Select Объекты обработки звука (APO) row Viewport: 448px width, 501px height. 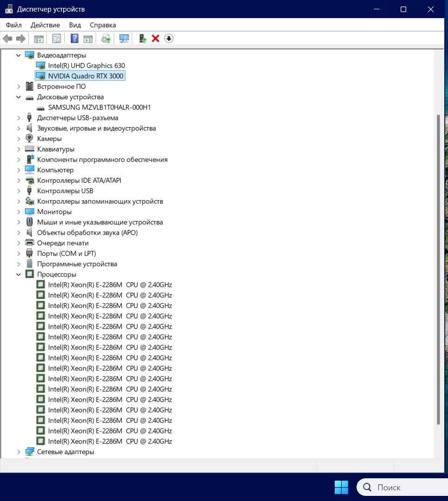(x=87, y=232)
